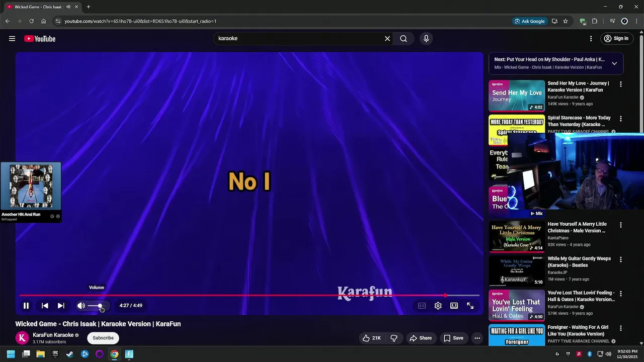644x362 pixels.
Task: Open media controls icon in toolbar
Action: [612, 21]
